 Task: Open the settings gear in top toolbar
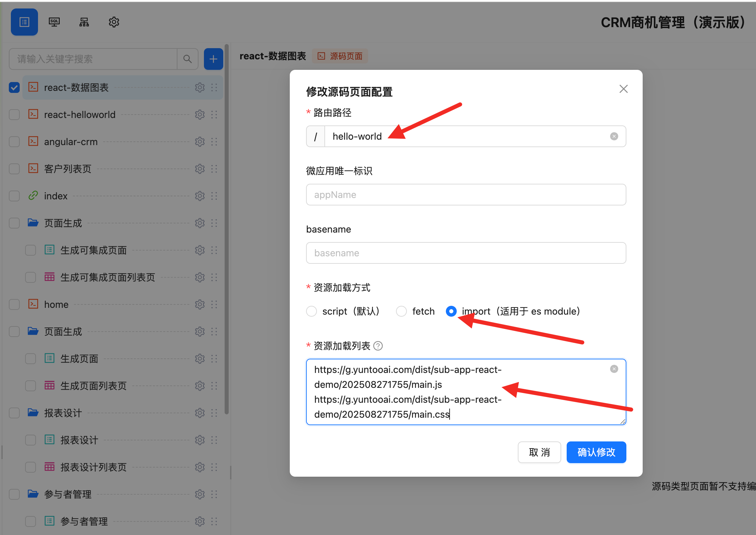pos(114,22)
